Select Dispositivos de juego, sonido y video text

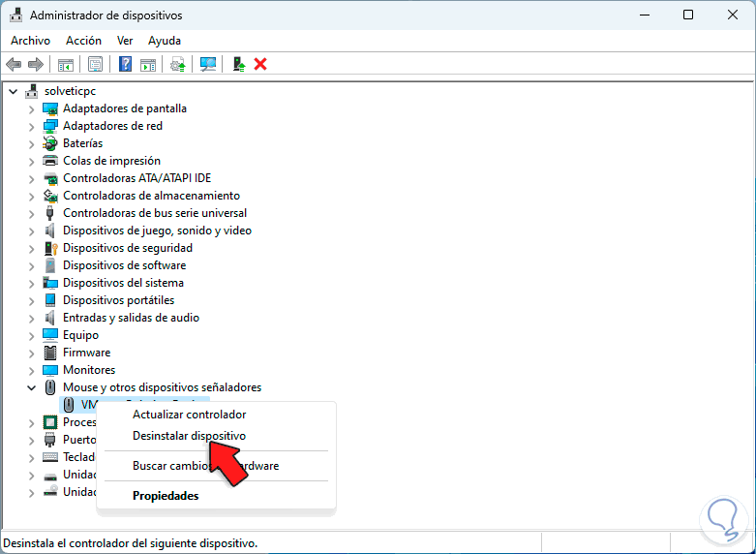tap(157, 231)
